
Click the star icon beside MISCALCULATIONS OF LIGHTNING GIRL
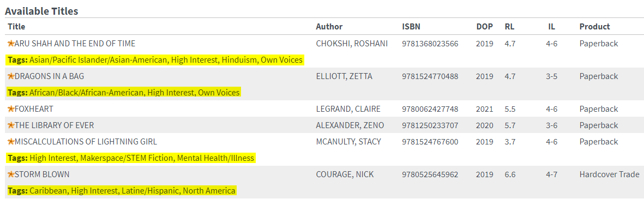tap(11, 142)
